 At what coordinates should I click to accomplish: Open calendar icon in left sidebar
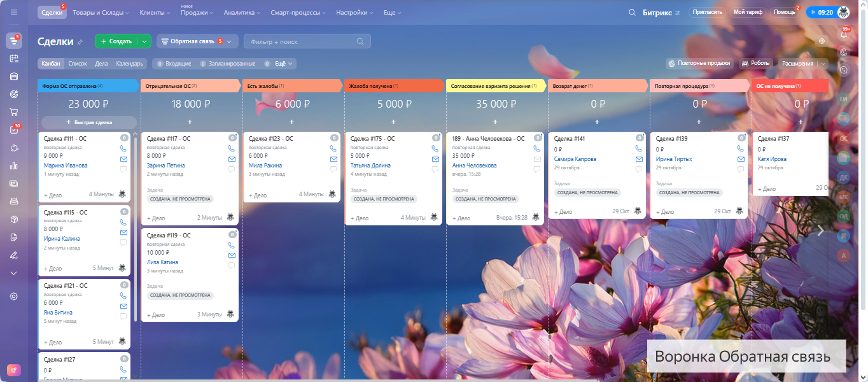pos(14,59)
